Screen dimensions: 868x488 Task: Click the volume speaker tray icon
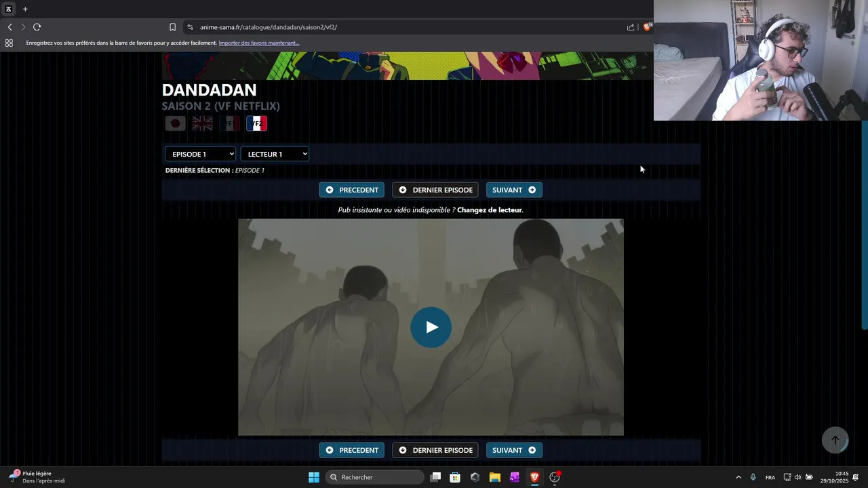pyautogui.click(x=797, y=477)
